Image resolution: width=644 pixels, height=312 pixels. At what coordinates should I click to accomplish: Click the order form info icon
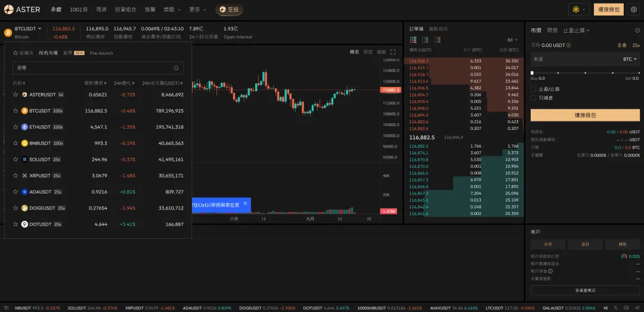[x=637, y=30]
